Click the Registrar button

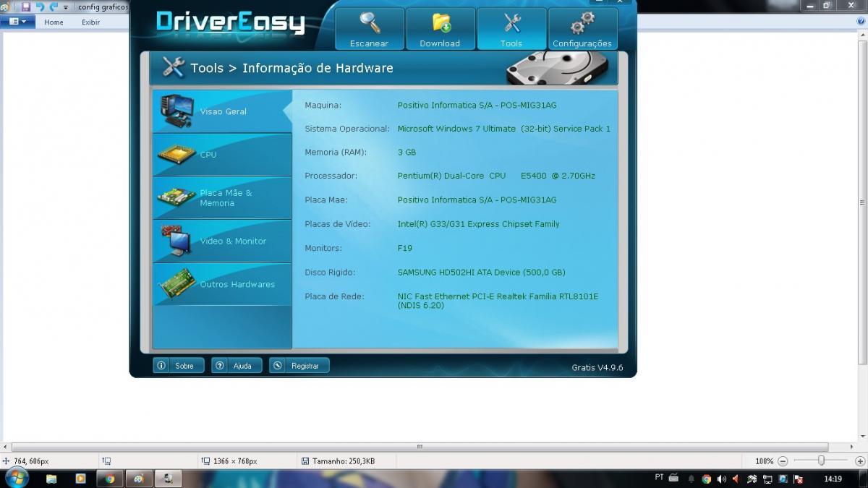299,366
